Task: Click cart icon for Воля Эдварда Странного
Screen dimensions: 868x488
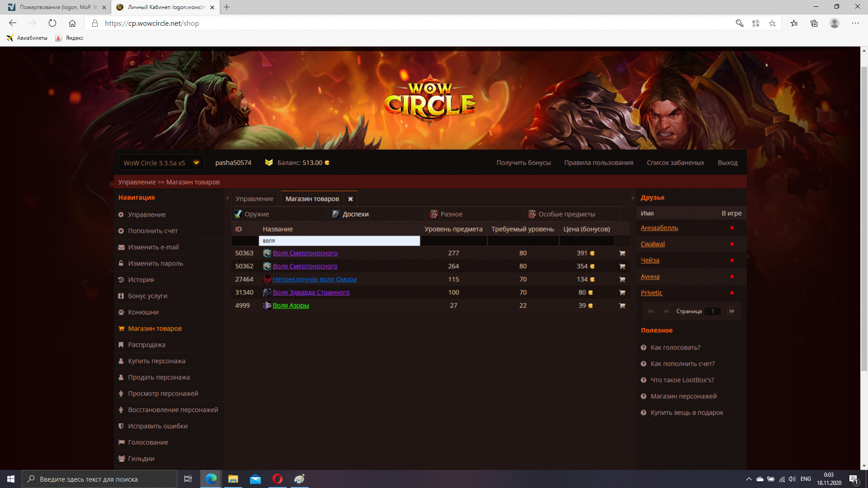Action: (622, 293)
